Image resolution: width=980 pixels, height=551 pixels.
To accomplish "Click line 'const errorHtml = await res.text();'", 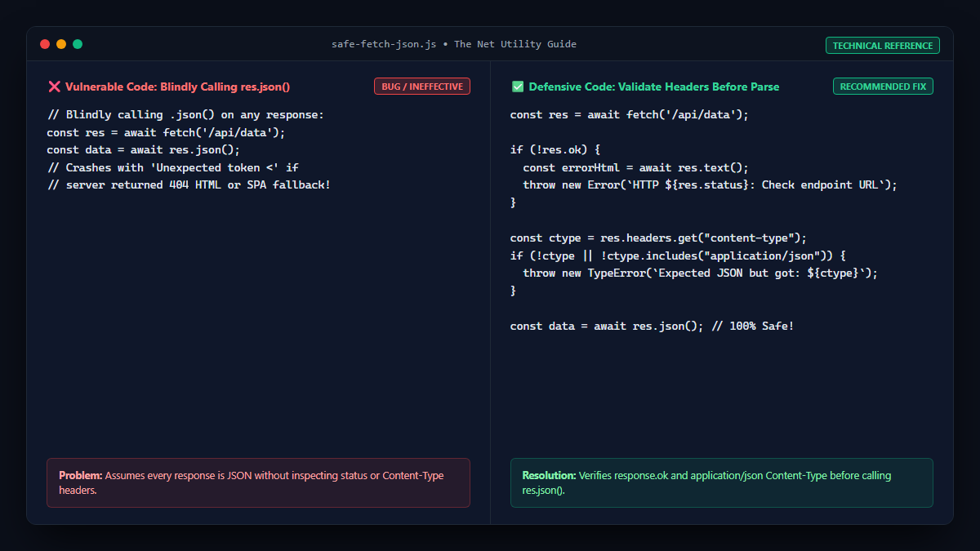I will tap(636, 167).
